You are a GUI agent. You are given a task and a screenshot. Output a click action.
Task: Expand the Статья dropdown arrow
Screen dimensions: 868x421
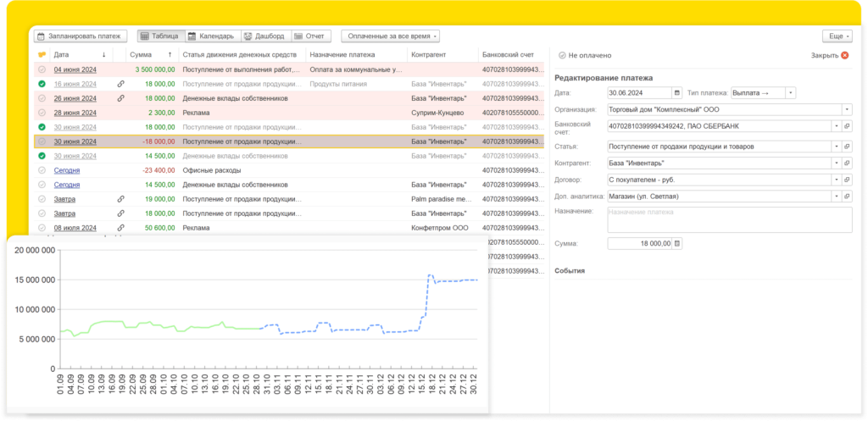pyautogui.click(x=837, y=147)
